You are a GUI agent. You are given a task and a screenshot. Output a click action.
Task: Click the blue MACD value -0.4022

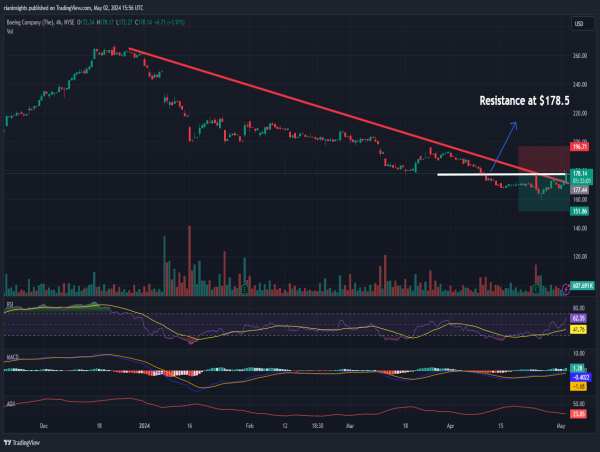click(580, 377)
